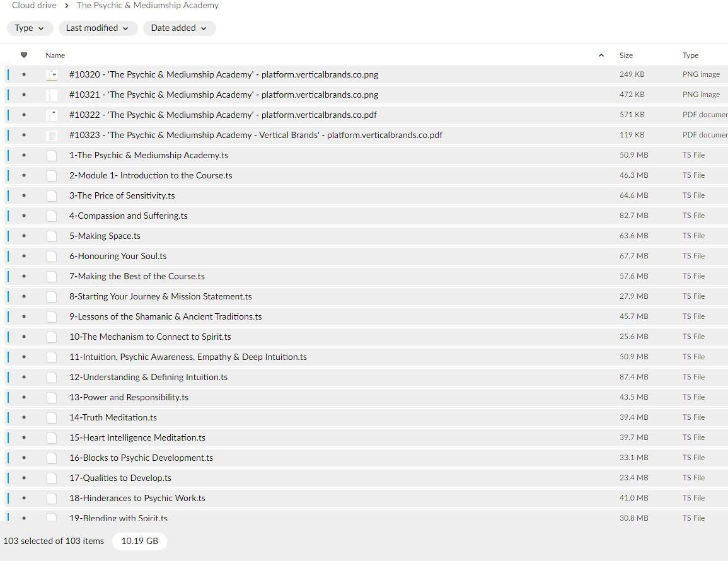Open 12-Understanding & Defining Intuition.ts file name

148,377
